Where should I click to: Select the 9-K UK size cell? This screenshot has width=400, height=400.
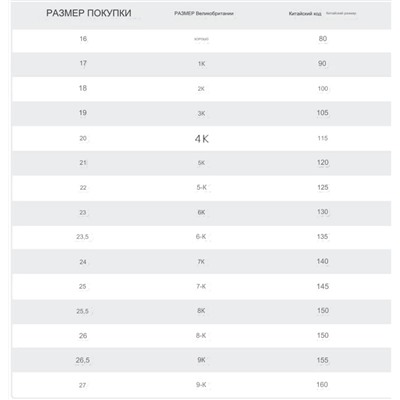coord(201,385)
